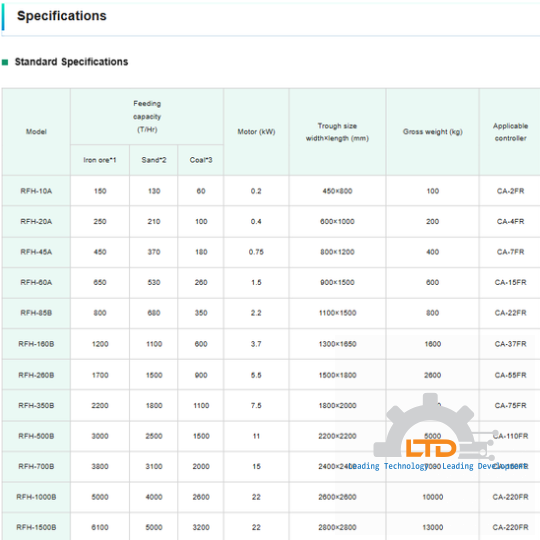Image resolution: width=540 pixels, height=540 pixels.
Task: Click controller CA-22FR
Action: pos(510,313)
